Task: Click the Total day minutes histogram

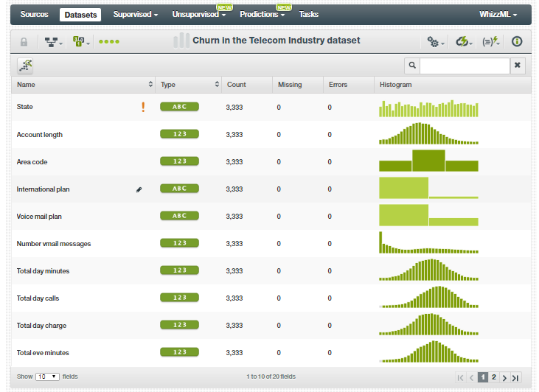Action: coord(428,270)
